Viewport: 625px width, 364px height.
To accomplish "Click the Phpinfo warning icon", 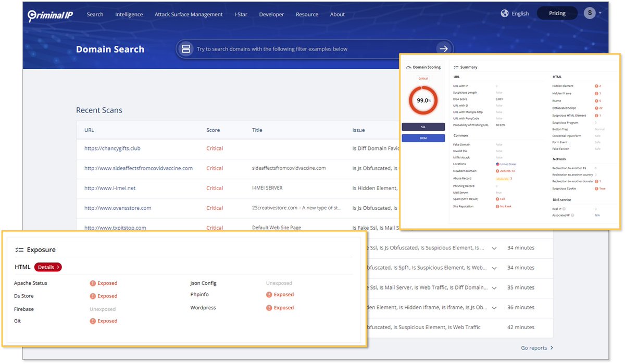I will (x=269, y=294).
